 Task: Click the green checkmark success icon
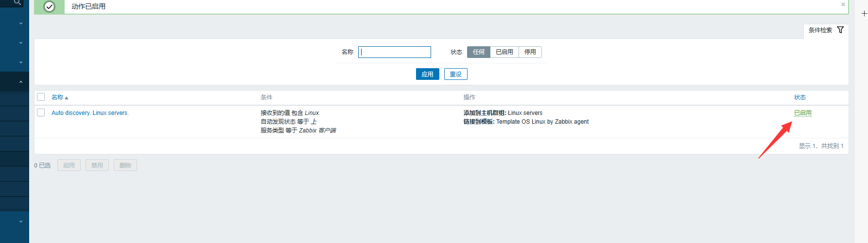[49, 6]
